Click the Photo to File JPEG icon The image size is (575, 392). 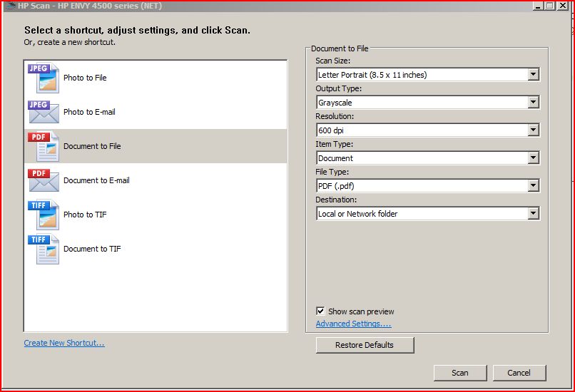44,78
